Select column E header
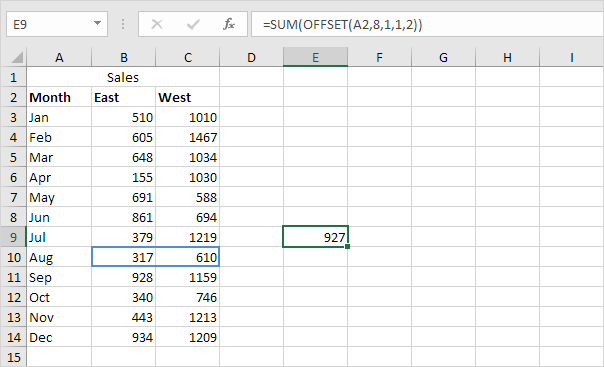604x367 pixels. point(315,57)
